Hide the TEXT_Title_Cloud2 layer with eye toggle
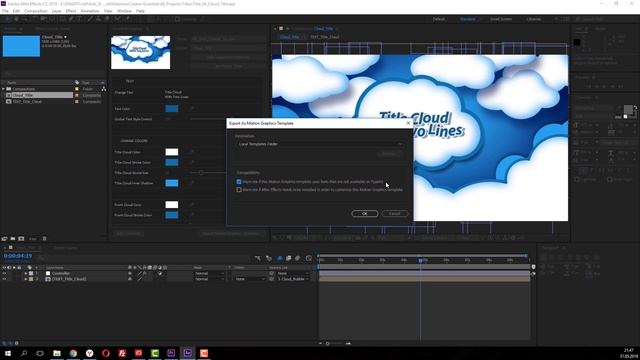 pos(4,279)
